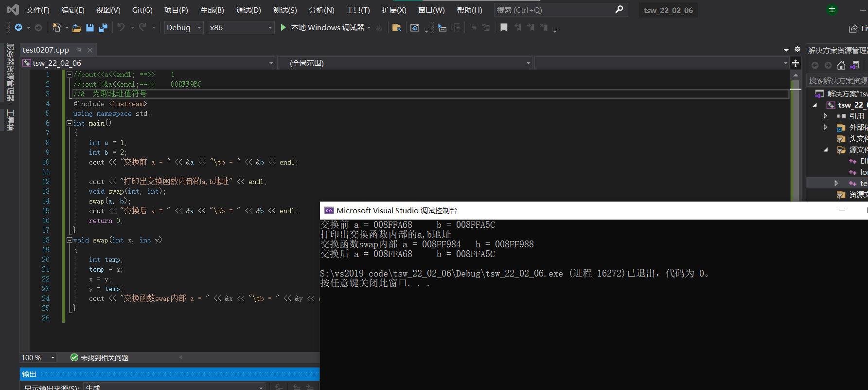Click the search magnifier icon in title bar

(x=619, y=10)
